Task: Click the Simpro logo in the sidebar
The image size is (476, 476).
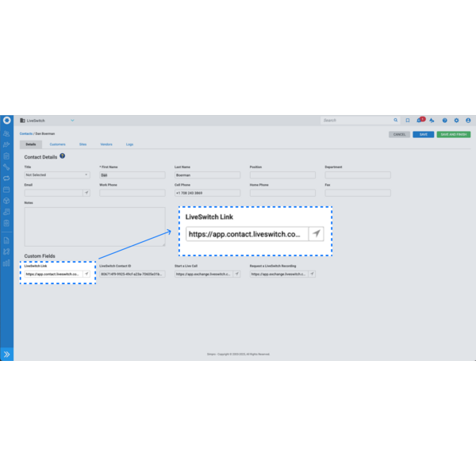Action: pyautogui.click(x=6, y=121)
